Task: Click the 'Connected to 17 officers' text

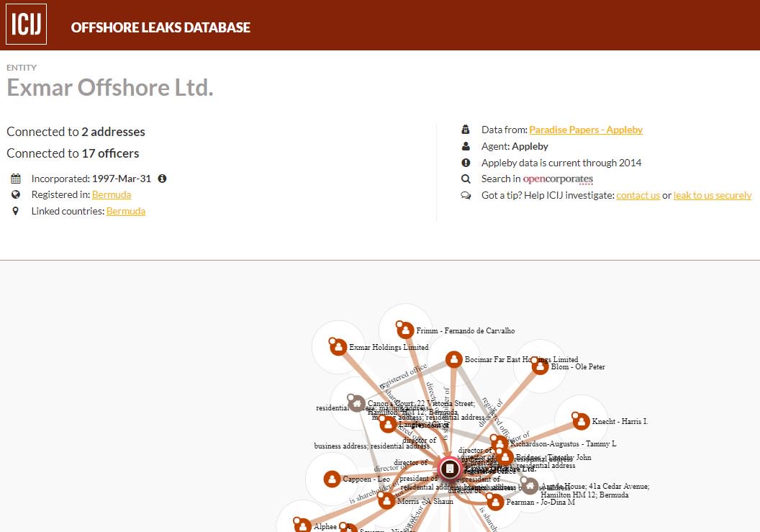Action: tap(73, 153)
